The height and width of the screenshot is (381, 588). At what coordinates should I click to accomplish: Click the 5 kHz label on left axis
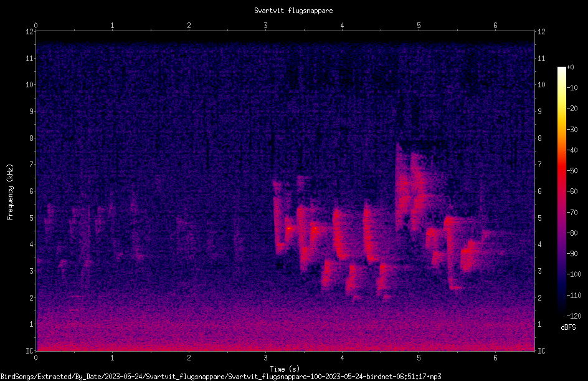31,218
